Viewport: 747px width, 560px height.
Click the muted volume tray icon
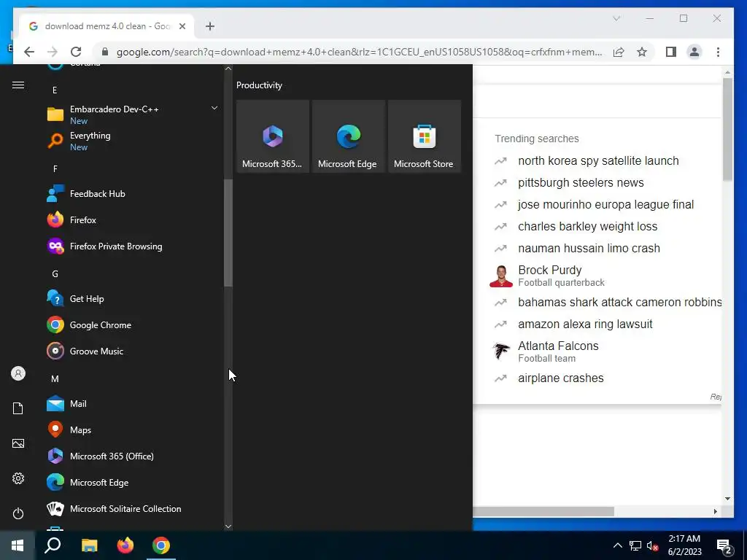[653, 545]
